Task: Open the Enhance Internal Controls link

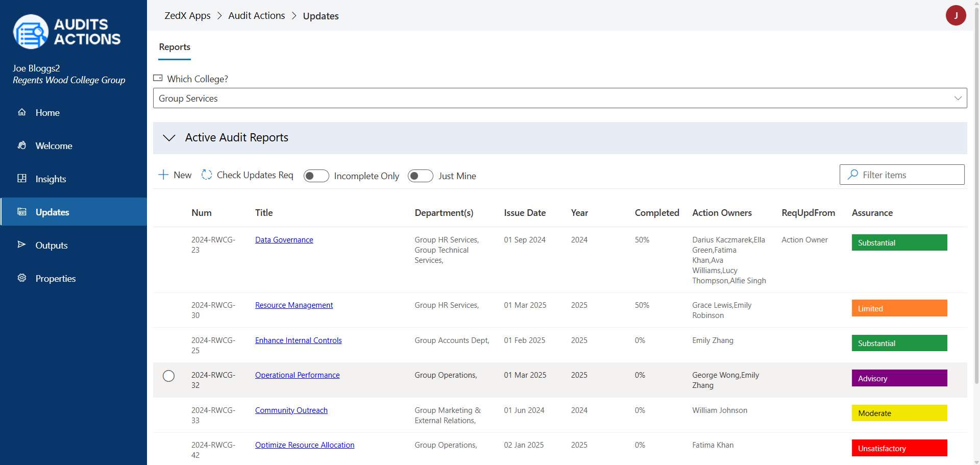Action: coord(299,340)
